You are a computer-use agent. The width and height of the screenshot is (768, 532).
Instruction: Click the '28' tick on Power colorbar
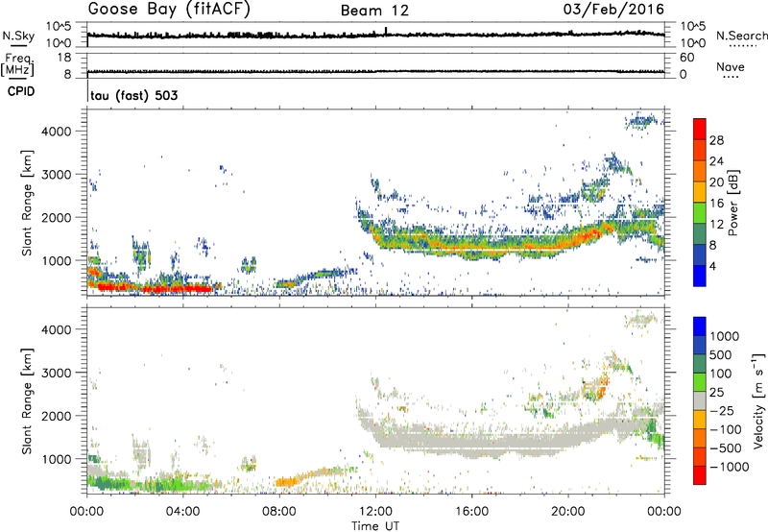pyautogui.click(x=716, y=140)
